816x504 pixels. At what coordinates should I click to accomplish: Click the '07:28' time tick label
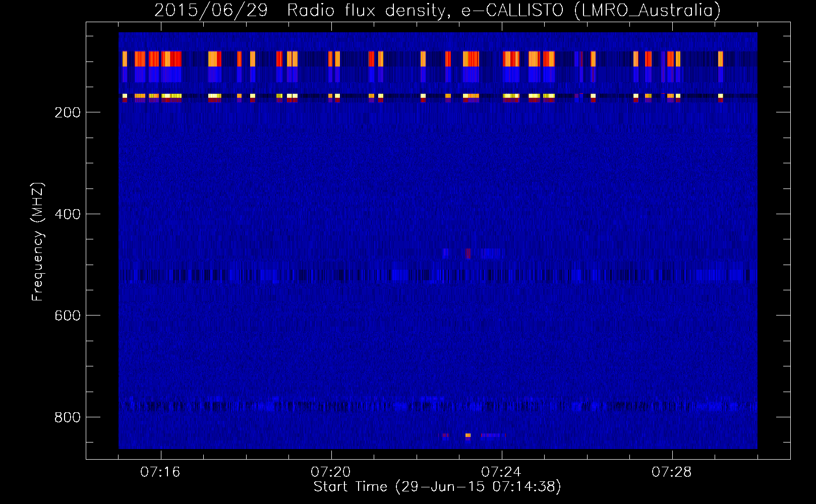click(672, 472)
